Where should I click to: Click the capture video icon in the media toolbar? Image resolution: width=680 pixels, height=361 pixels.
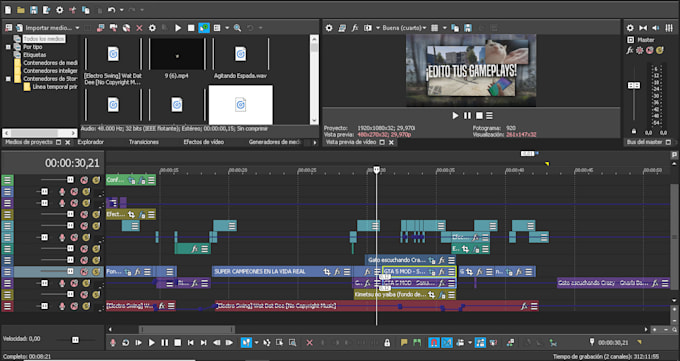[113, 28]
